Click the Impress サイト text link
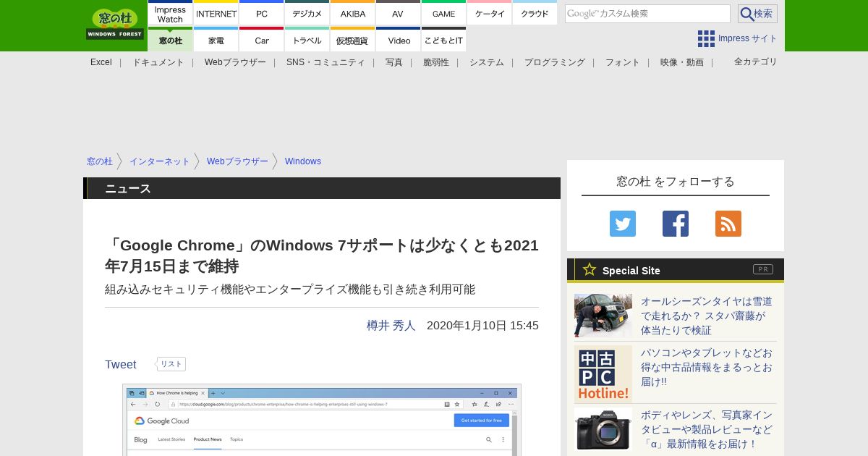Image resolution: width=868 pixels, height=456 pixels. [748, 38]
